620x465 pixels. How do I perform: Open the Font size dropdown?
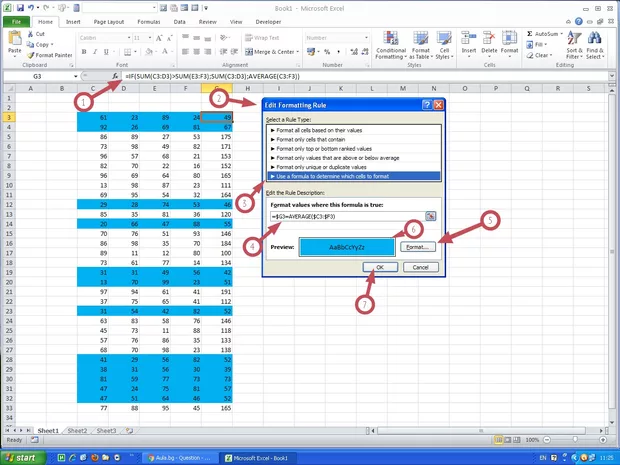(x=150, y=38)
